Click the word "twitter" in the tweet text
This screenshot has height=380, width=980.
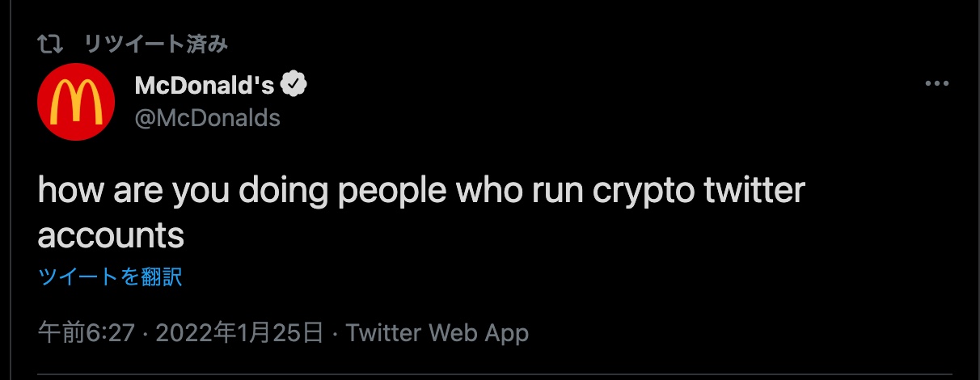[x=754, y=191]
